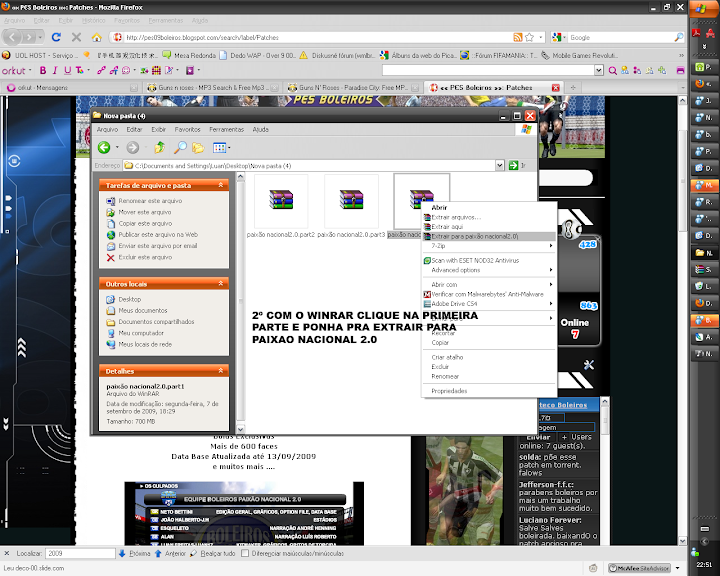Click the Firefox URL address field
This screenshot has height=576, width=720.
pyautogui.click(x=318, y=38)
